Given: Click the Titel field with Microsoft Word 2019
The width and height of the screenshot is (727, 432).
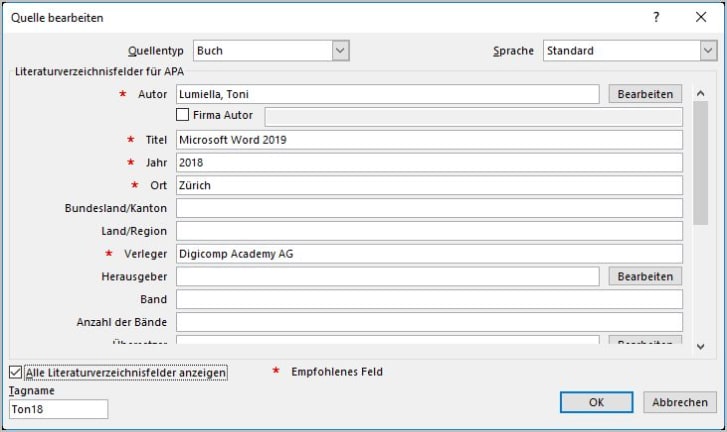Looking at the screenshot, I should (x=429, y=140).
